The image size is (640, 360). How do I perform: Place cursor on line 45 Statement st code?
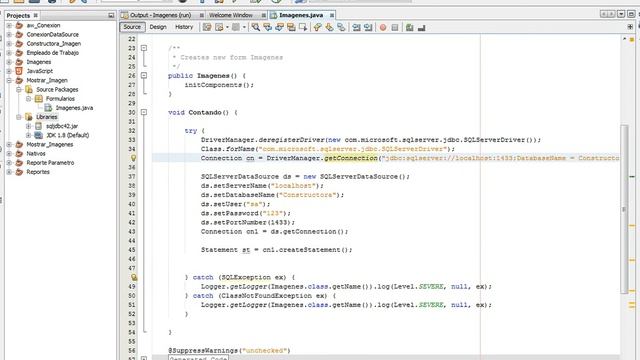tap(276, 250)
